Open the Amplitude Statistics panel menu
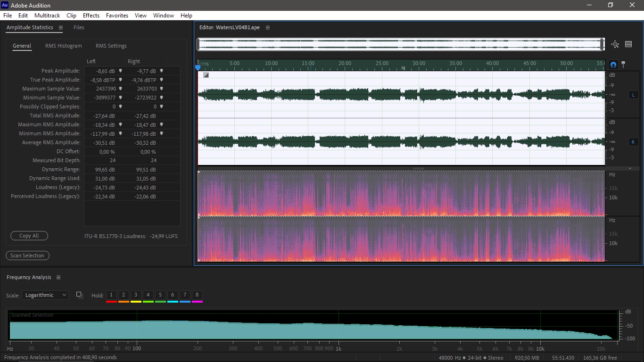 tap(61, 28)
